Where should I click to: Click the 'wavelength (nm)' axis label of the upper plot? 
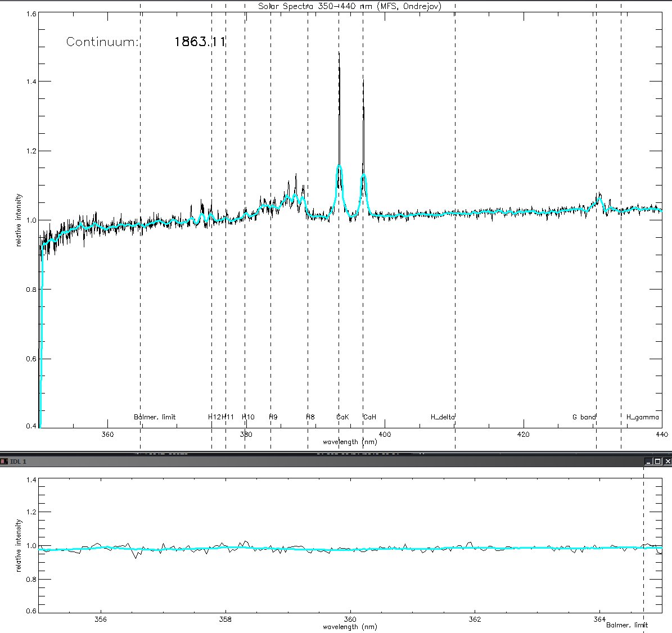coord(350,442)
